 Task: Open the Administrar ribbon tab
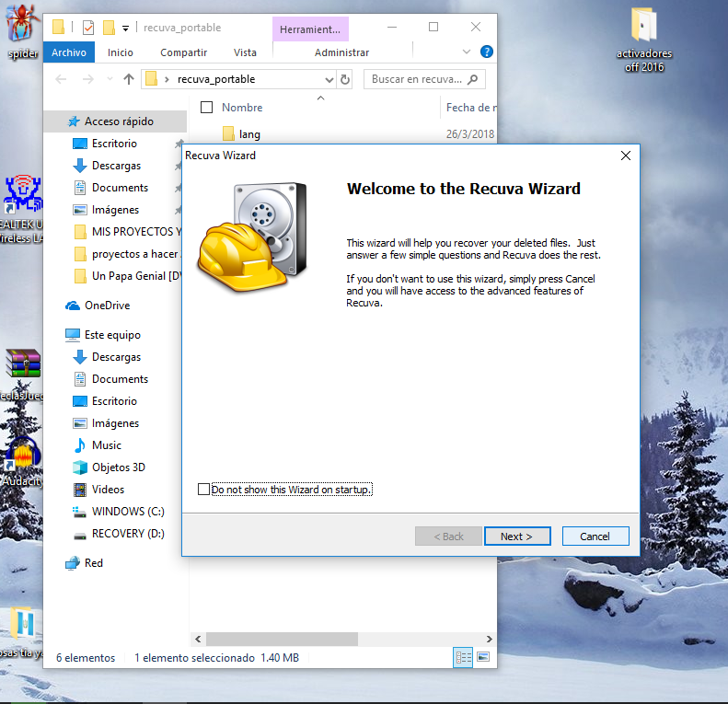pyautogui.click(x=341, y=52)
